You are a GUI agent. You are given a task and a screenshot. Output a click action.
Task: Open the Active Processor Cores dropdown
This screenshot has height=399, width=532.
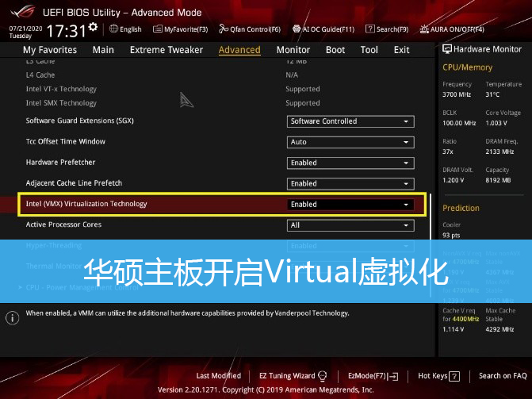pos(350,224)
